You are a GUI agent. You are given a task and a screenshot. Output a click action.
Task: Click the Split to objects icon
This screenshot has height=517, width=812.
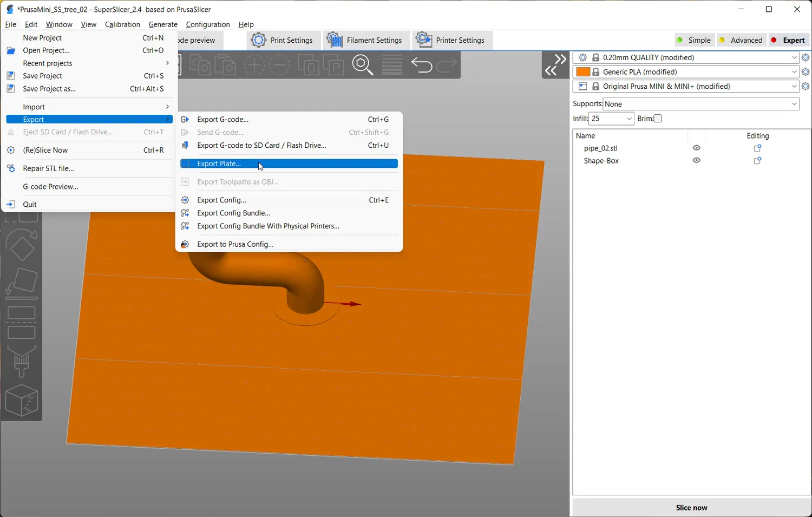point(309,65)
